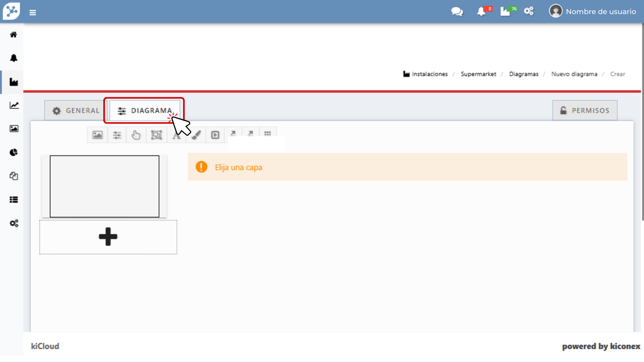Open the grid layout toolbar icon
This screenshot has height=362, width=644.
[x=267, y=133]
